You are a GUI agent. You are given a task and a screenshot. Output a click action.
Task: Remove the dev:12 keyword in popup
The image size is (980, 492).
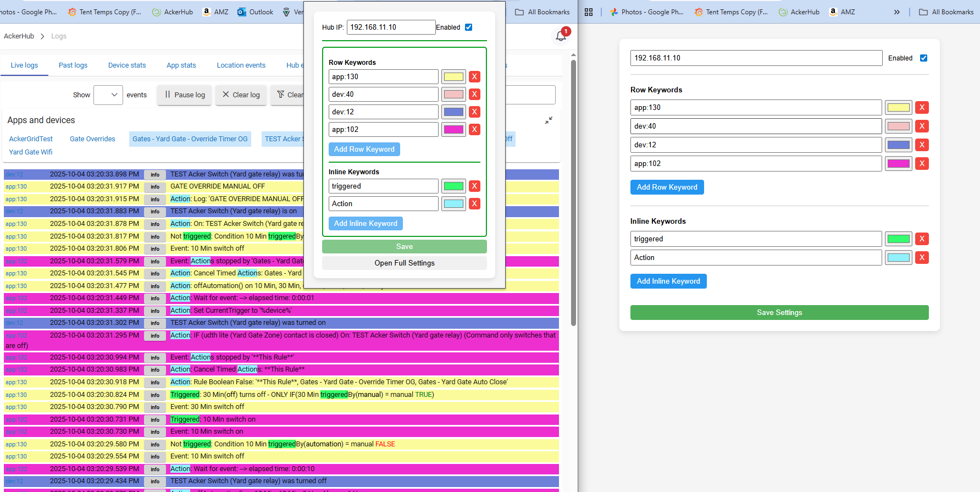coord(474,112)
